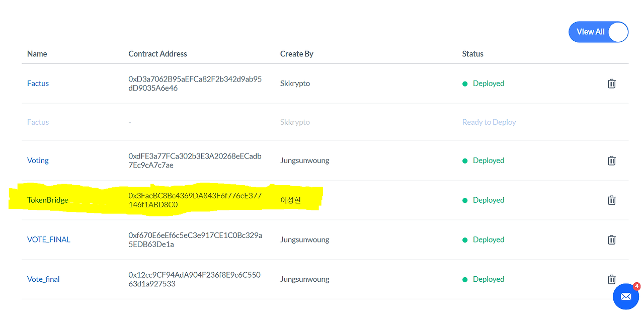The width and height of the screenshot is (644, 315).
Task: Click the Ready to Deploy status text
Action: [x=489, y=122]
